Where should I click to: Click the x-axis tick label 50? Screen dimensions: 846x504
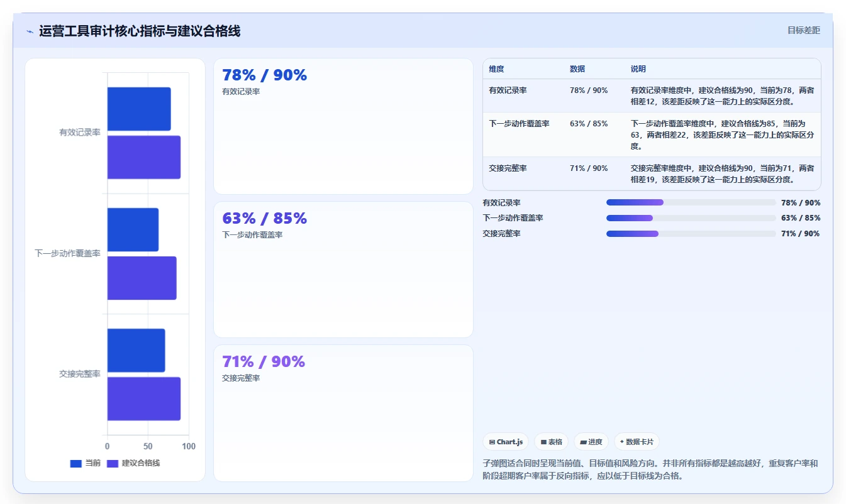click(148, 446)
